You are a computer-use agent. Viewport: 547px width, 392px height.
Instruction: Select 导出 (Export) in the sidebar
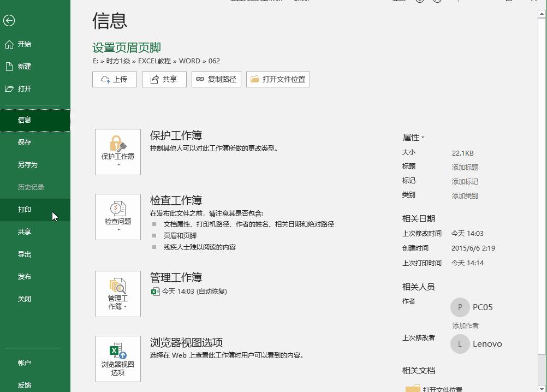point(24,254)
